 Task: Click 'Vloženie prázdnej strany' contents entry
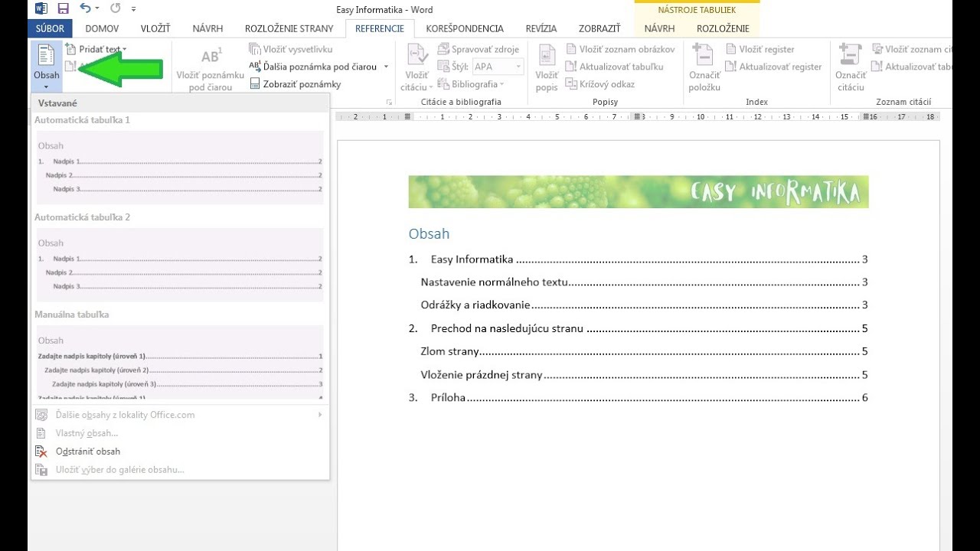644,375
